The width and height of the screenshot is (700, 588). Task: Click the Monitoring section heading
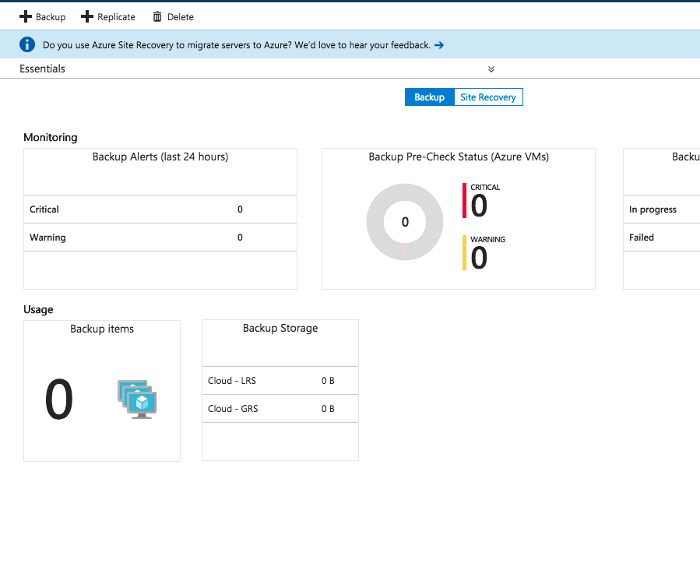click(x=51, y=138)
